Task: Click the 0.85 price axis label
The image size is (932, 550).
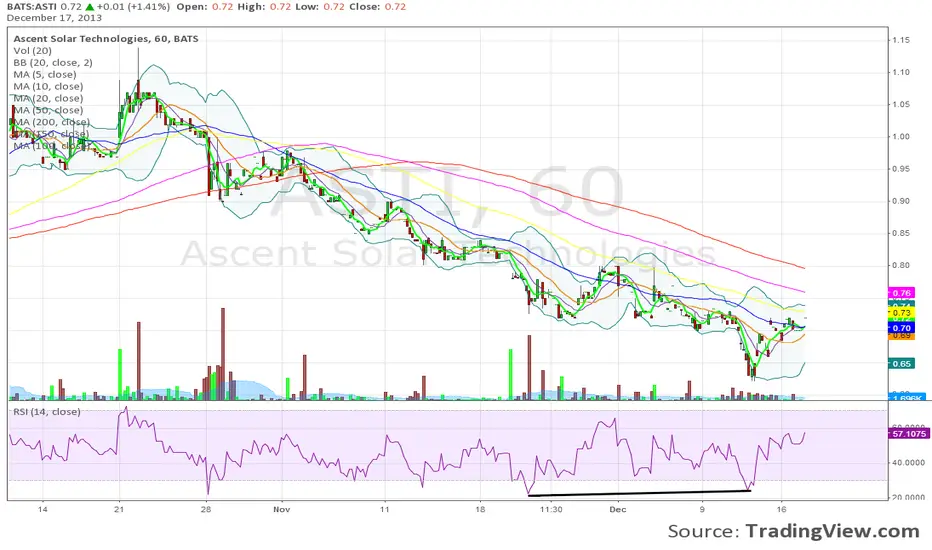Action: (901, 233)
